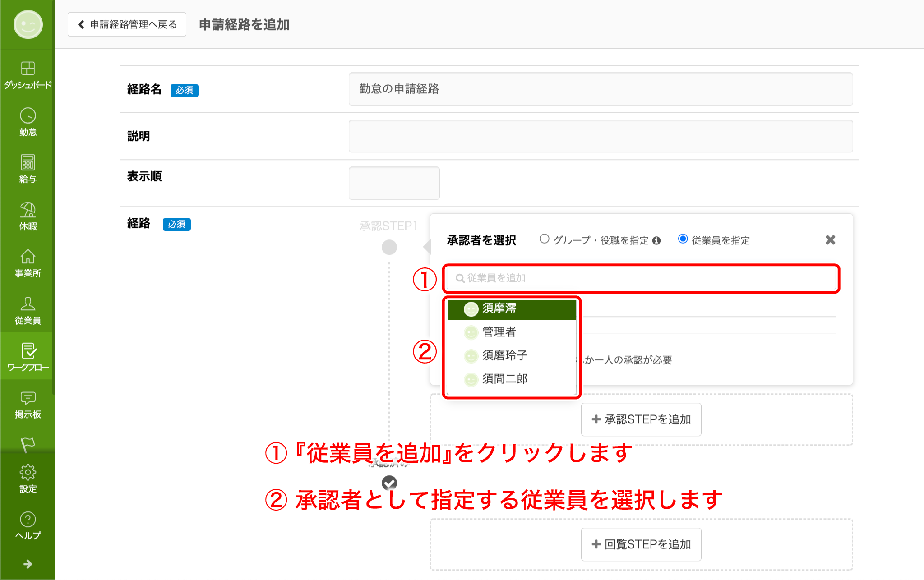Click the 経路名 input field
The height and width of the screenshot is (580, 924).
click(601, 89)
